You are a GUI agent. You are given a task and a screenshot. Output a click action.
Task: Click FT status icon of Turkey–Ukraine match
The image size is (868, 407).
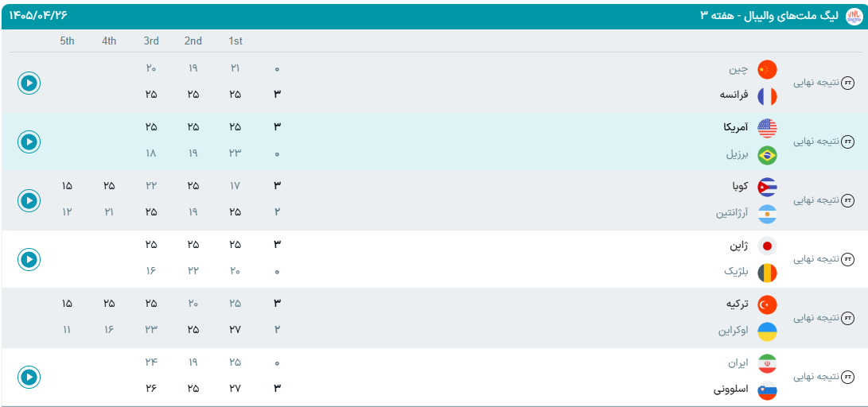point(847,318)
